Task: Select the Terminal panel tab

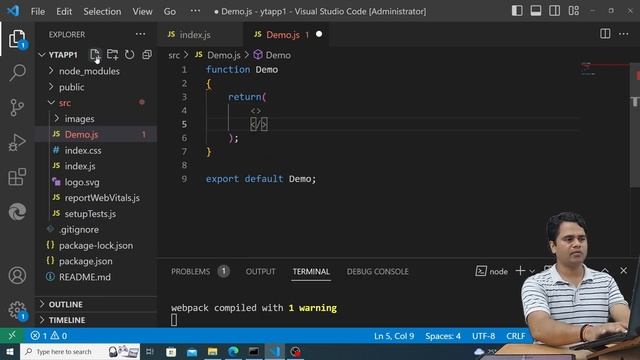Action: tap(311, 271)
